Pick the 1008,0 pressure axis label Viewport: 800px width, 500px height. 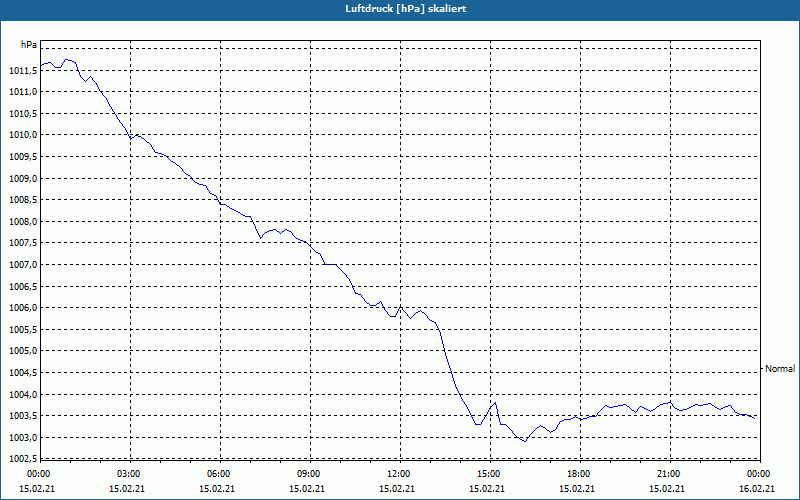pyautogui.click(x=23, y=222)
